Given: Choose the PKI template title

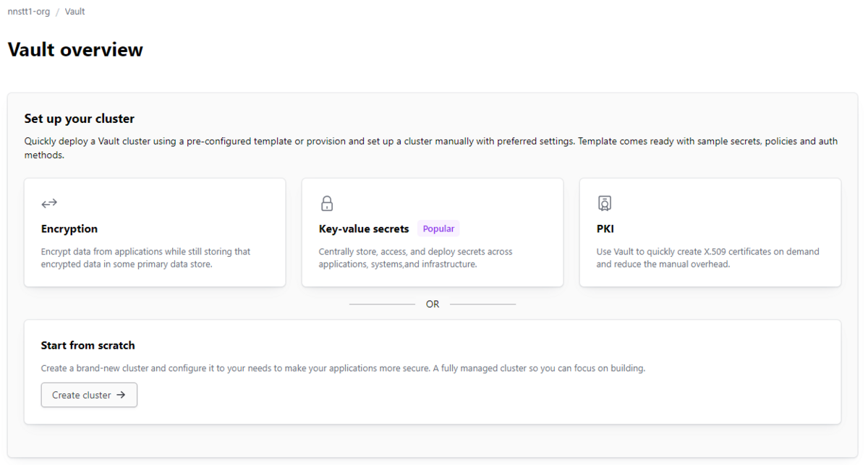Looking at the screenshot, I should click(x=605, y=229).
